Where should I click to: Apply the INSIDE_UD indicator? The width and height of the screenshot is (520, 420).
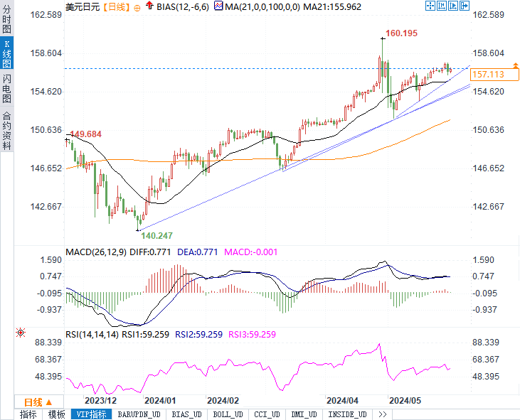point(347,414)
